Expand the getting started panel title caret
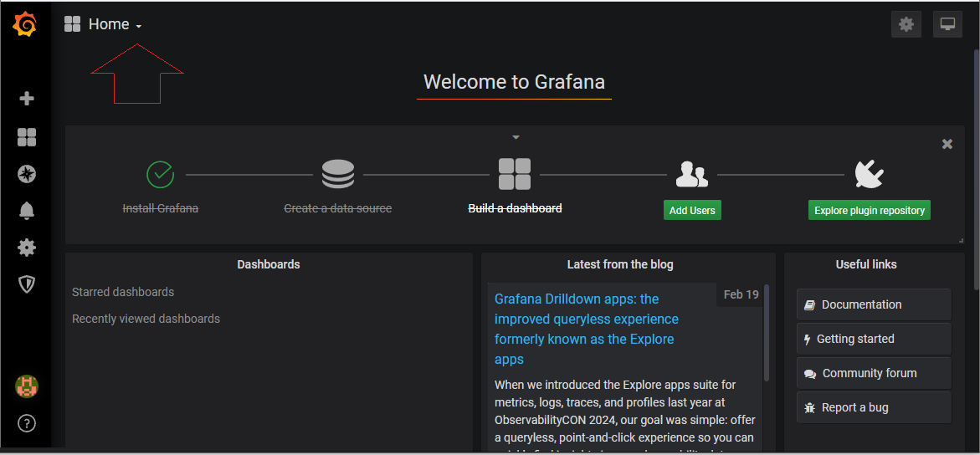Screen dimensions: 980x455 click(515, 137)
